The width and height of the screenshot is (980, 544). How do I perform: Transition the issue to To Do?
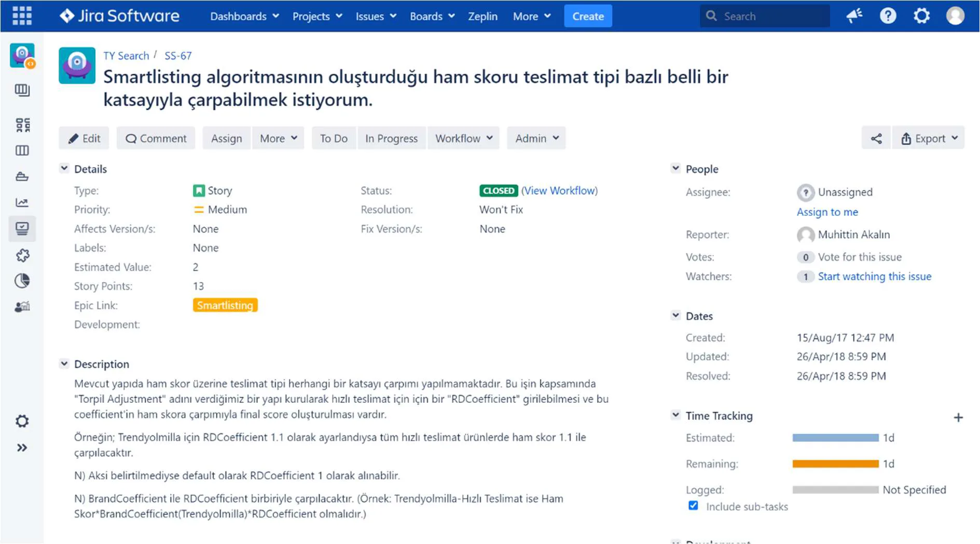(x=334, y=138)
